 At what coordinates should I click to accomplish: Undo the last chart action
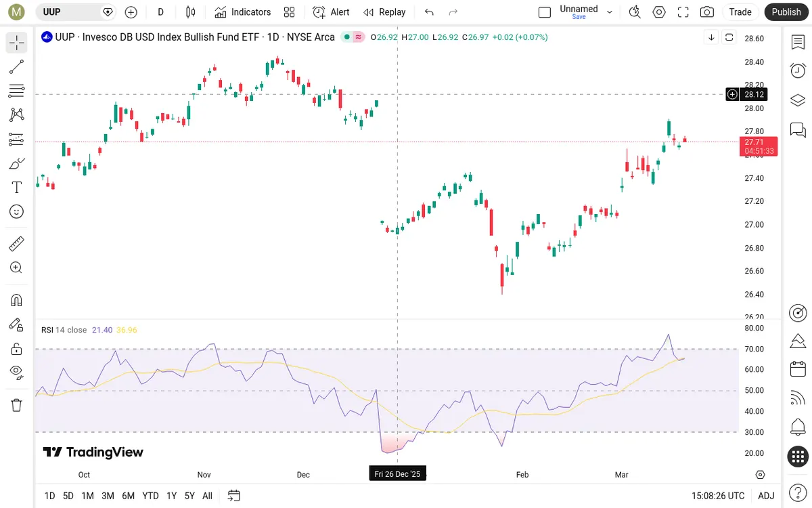tap(429, 12)
